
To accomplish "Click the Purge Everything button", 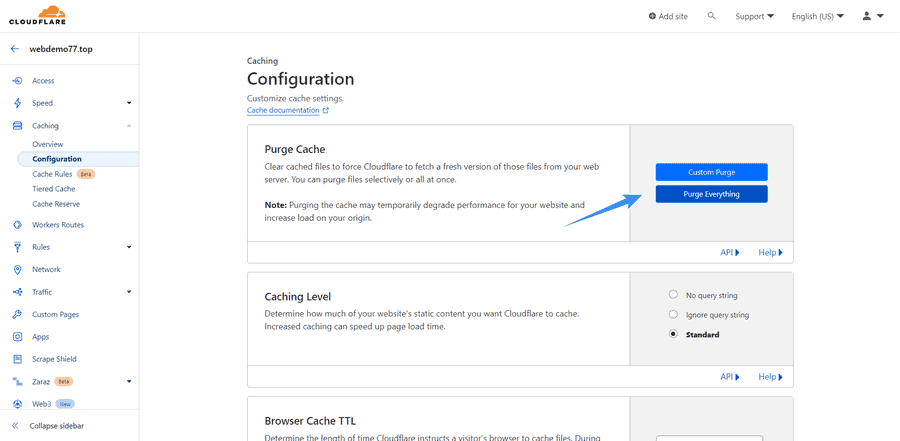I will 711,194.
